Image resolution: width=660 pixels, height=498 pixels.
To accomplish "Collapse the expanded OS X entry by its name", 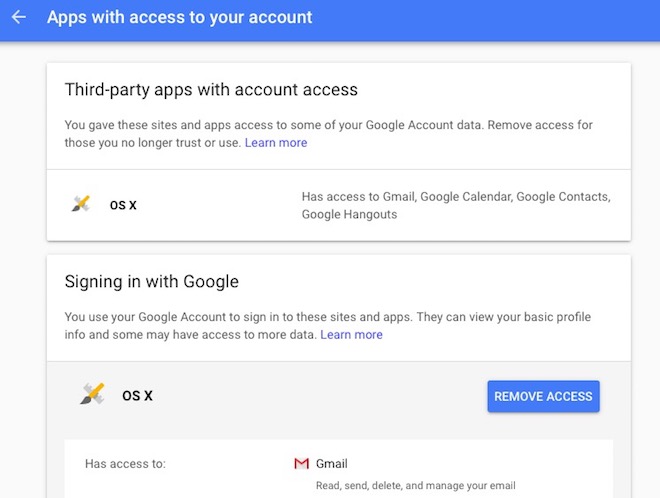I will [x=137, y=395].
